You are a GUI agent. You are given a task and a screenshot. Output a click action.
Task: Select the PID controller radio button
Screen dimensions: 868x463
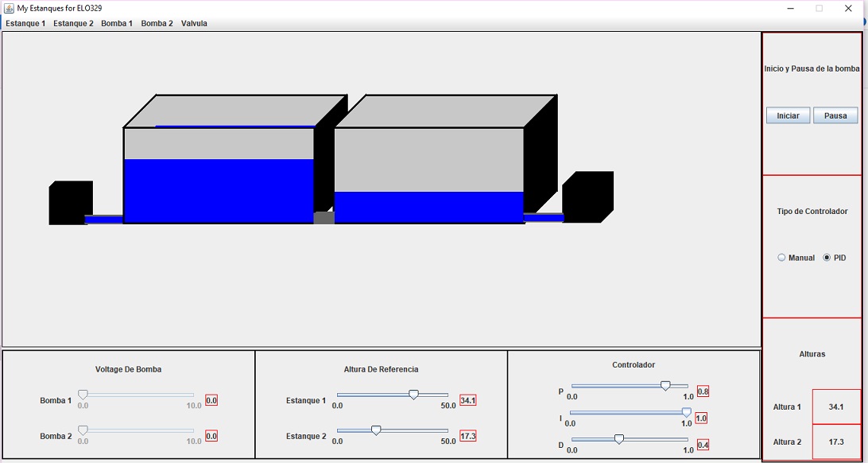click(x=835, y=258)
